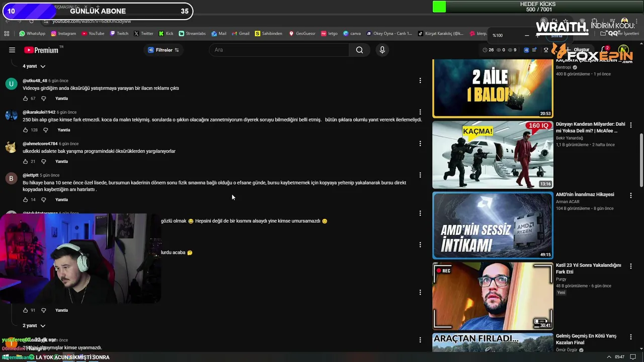This screenshot has width=644, height=362.
Task: Like the comment with 91 likes
Action: coord(25,310)
